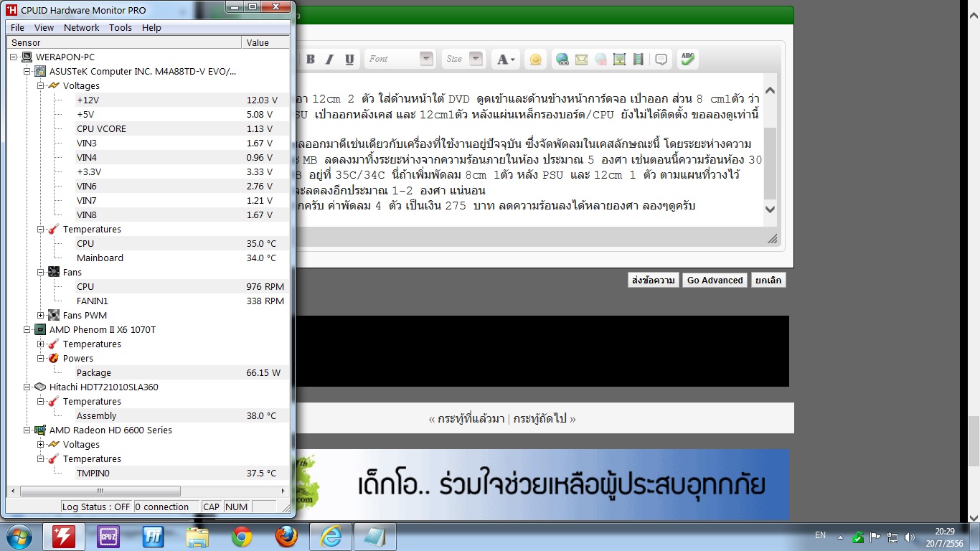Wrap text in quote with speech bubble icon
The height and width of the screenshot is (551, 980).
pos(661,60)
